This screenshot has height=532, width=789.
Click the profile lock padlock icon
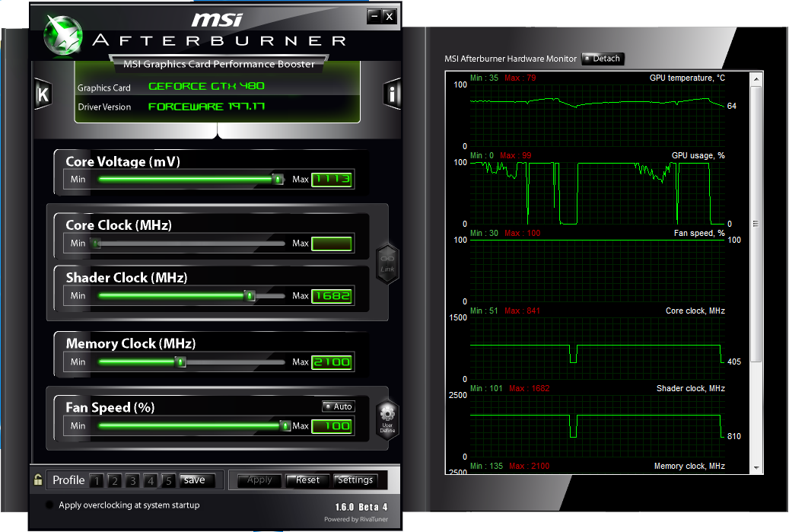(38, 480)
